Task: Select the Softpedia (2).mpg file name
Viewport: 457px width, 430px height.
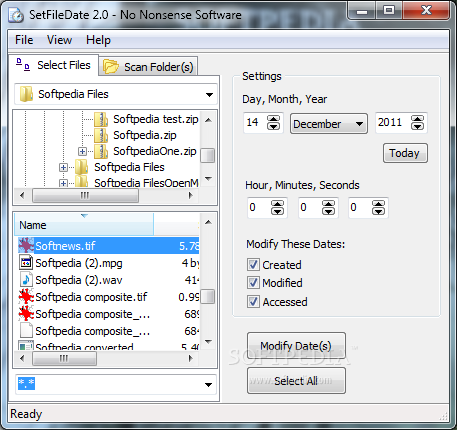Action: pos(79,263)
